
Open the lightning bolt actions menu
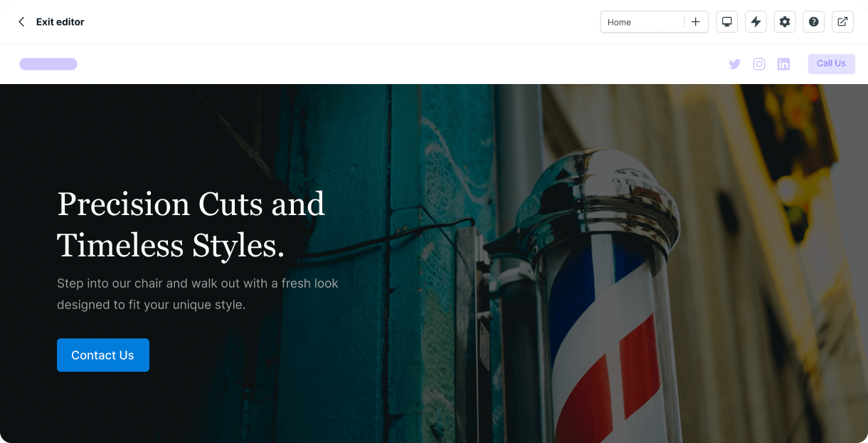(x=756, y=22)
